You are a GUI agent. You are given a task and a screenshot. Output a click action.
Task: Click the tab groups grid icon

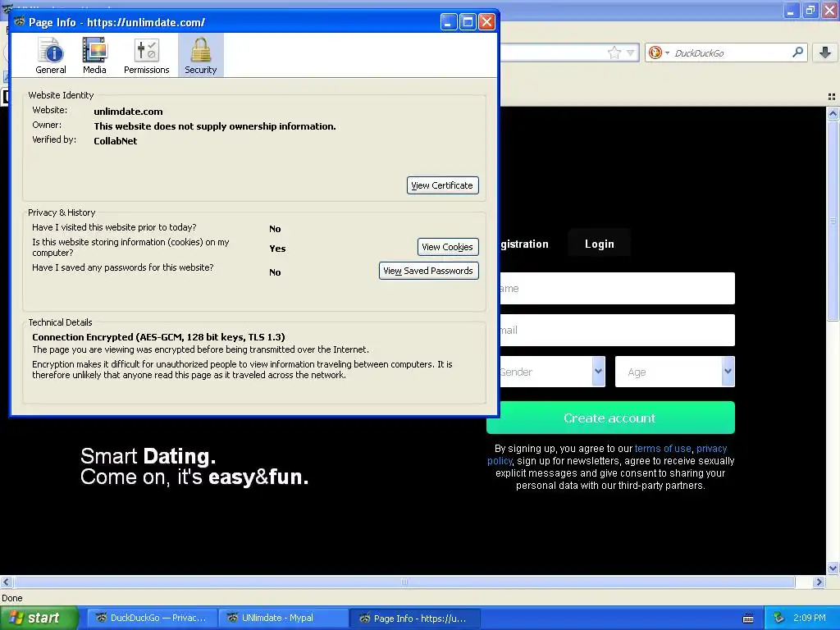[832, 97]
